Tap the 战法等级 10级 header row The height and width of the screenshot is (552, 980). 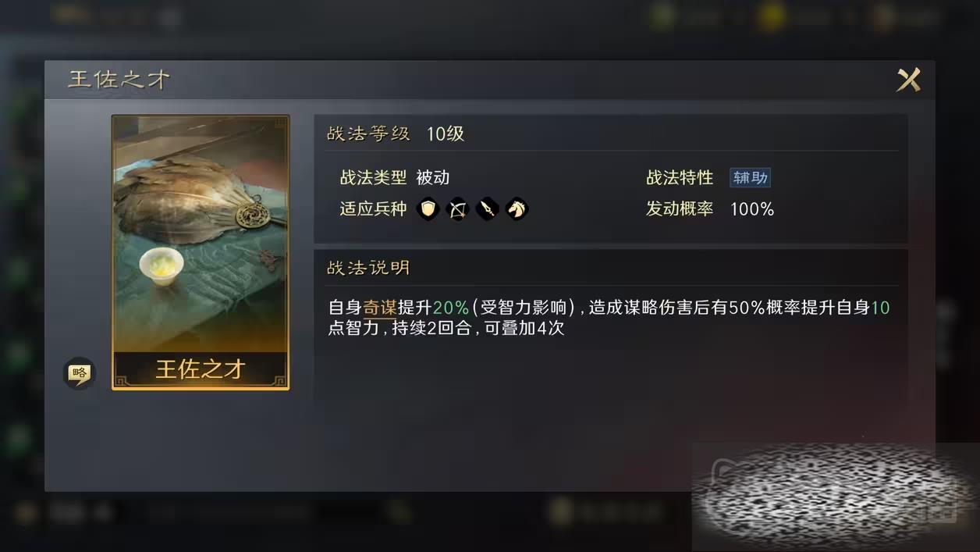(612, 134)
